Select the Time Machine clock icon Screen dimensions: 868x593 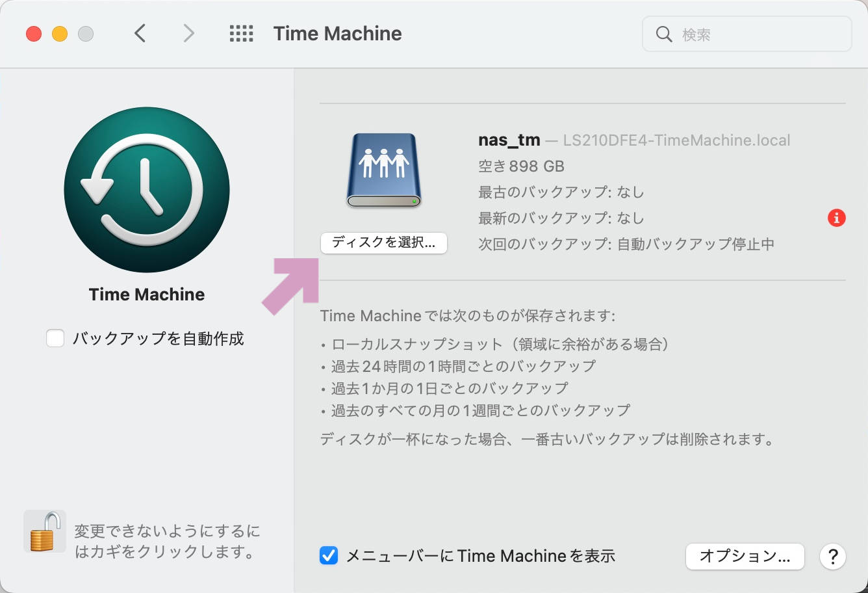click(x=146, y=189)
